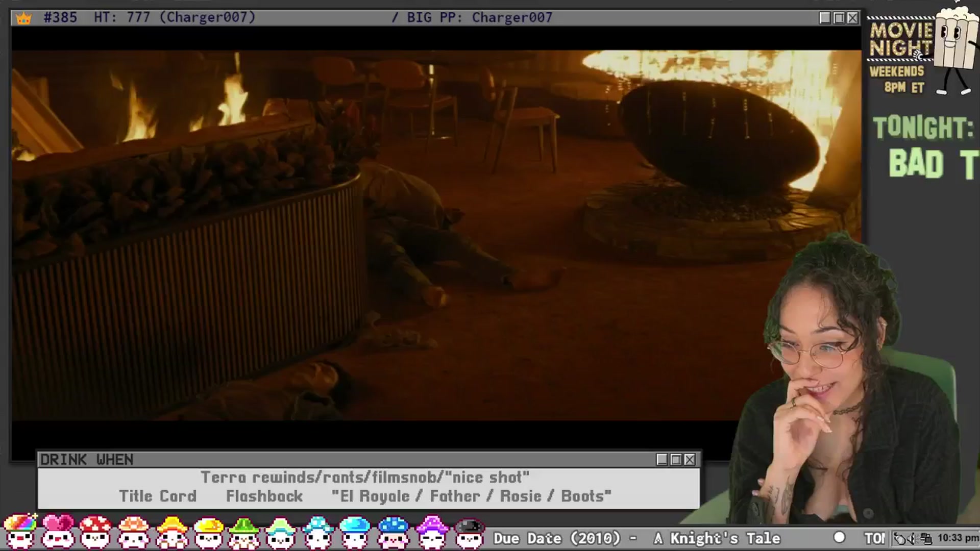
Task: Click 'Due Date (2010)' in the ticker
Action: [x=557, y=538]
